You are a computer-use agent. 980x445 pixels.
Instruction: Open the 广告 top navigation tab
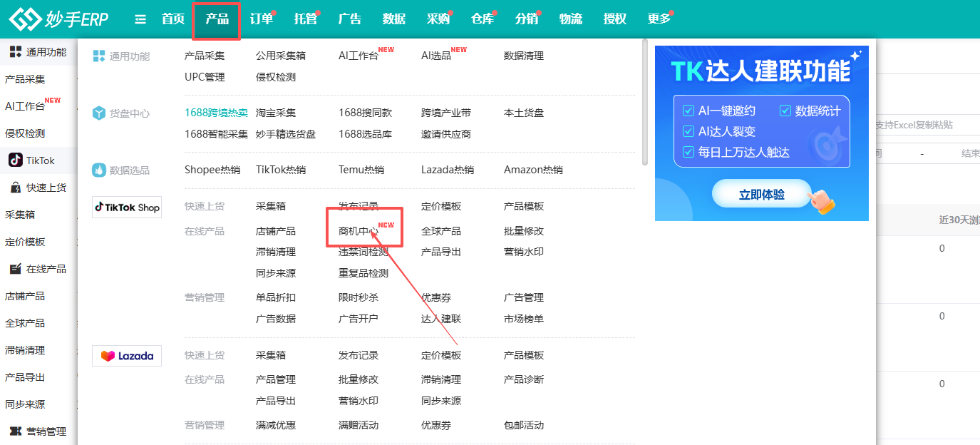tap(350, 19)
